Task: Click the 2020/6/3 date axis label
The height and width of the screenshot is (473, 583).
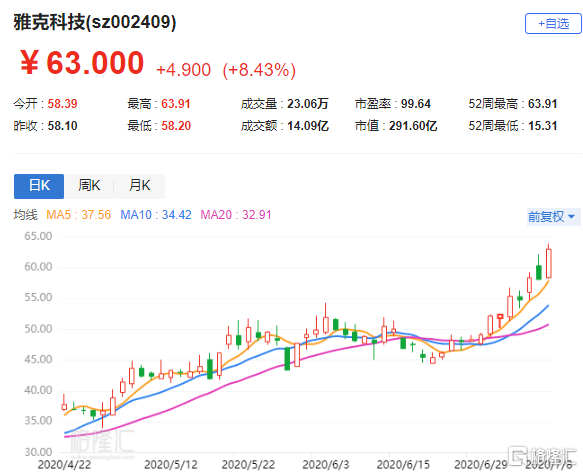Action: pyautogui.click(x=326, y=465)
